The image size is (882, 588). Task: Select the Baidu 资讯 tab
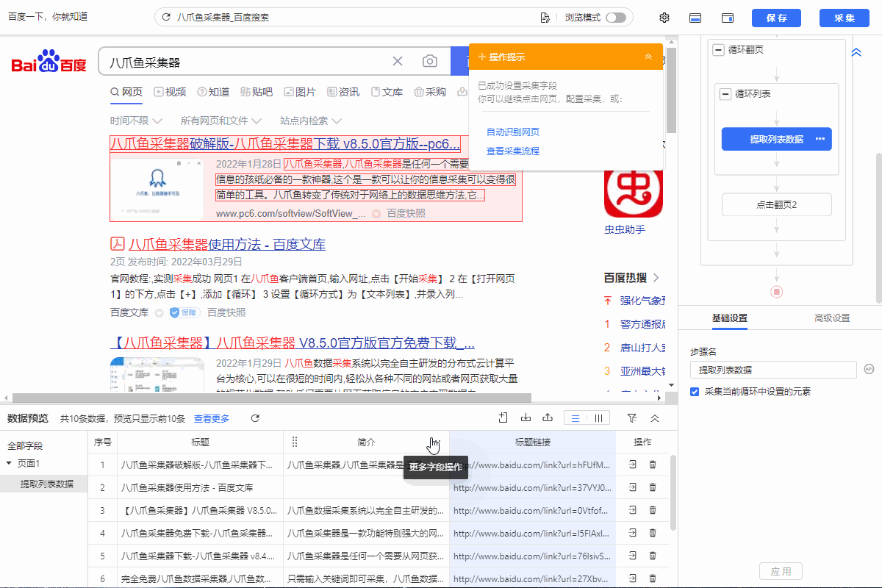point(343,92)
